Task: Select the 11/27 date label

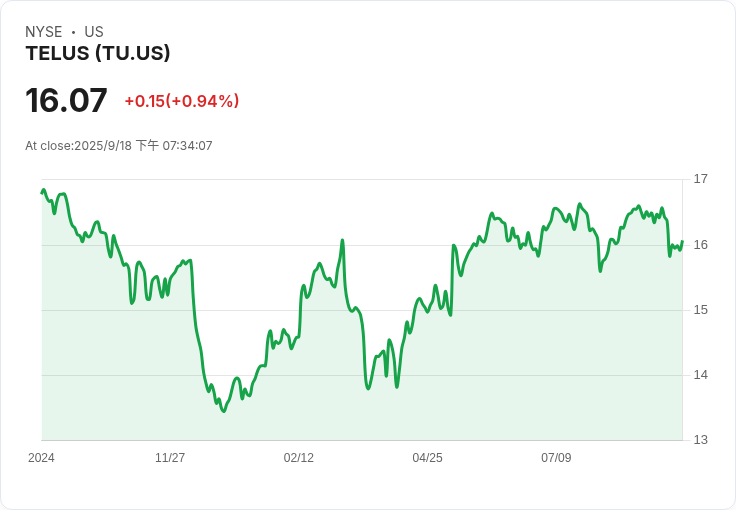Action: tap(170, 458)
